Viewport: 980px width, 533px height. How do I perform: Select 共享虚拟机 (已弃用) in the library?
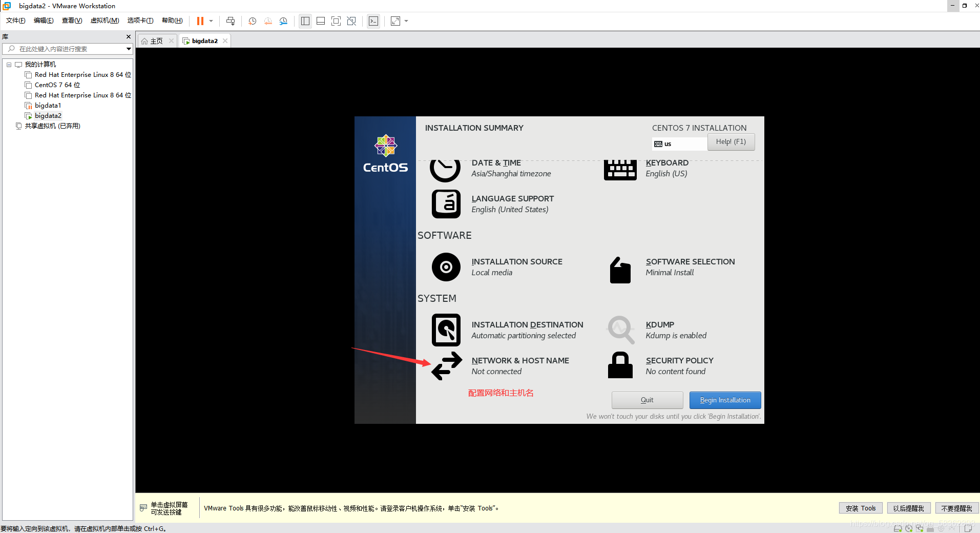coord(48,126)
